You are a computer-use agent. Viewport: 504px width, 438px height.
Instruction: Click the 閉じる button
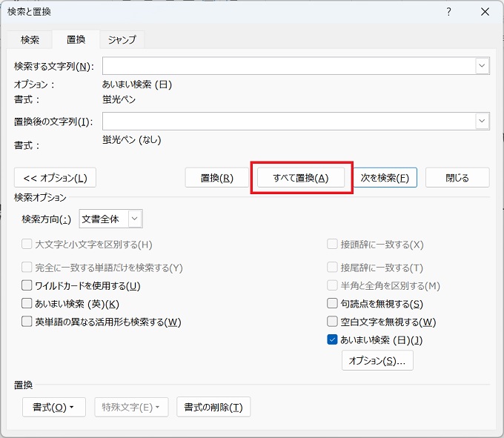click(457, 178)
